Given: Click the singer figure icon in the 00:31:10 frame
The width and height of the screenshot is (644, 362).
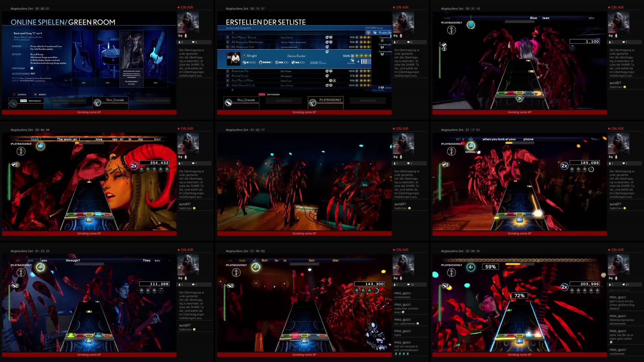Looking at the screenshot, I should click(x=451, y=30).
